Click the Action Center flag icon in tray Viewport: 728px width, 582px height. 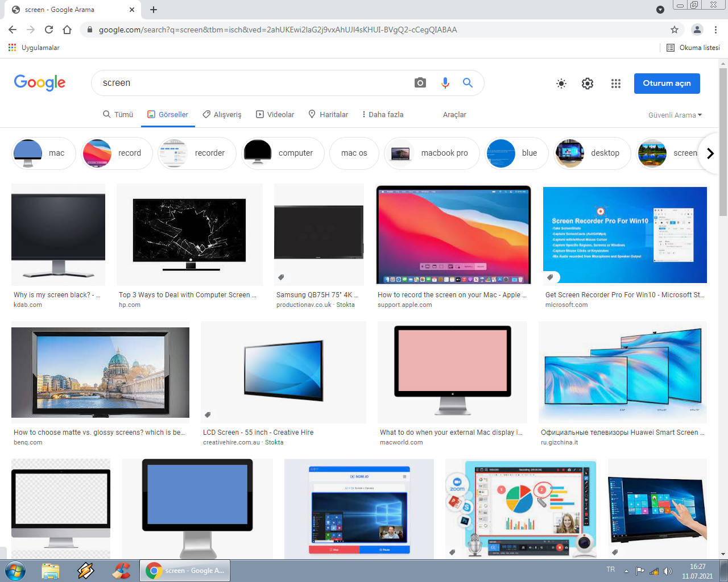click(x=640, y=571)
